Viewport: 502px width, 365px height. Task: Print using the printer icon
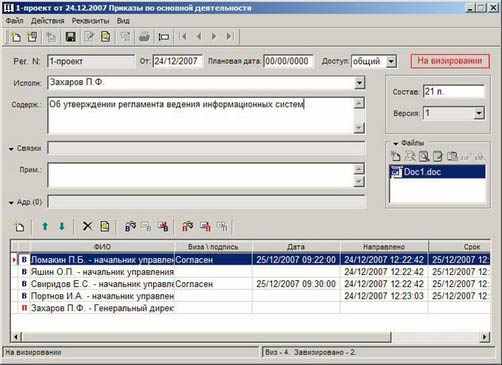pos(144,37)
